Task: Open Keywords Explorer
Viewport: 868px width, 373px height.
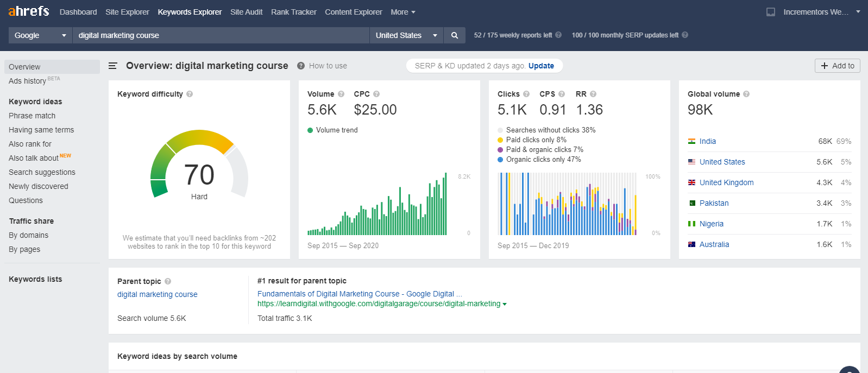Action: tap(190, 12)
